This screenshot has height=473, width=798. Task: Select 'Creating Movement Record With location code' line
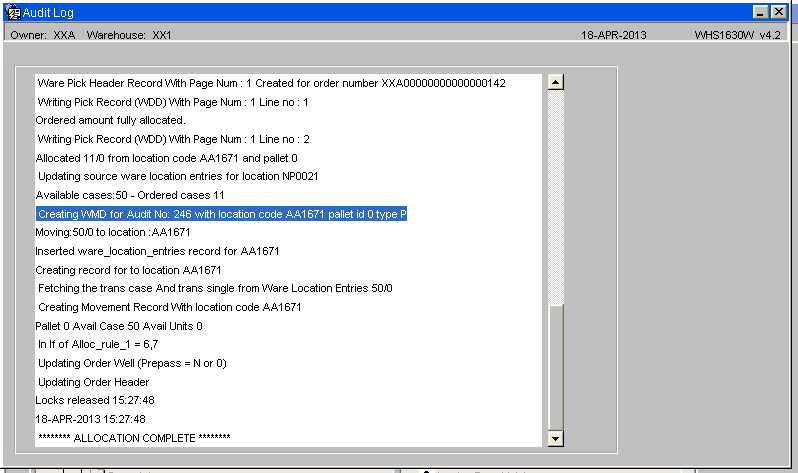click(169, 308)
